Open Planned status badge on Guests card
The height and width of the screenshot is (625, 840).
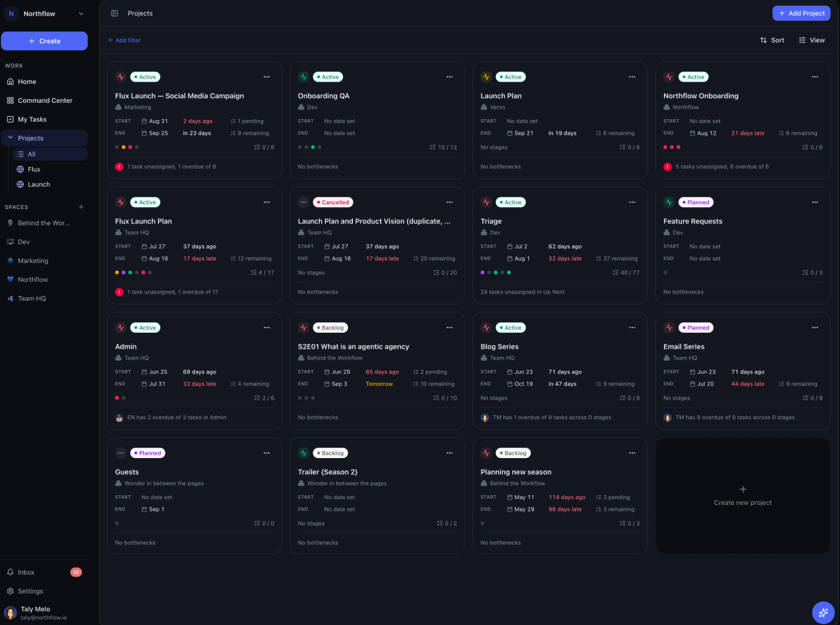tap(148, 453)
